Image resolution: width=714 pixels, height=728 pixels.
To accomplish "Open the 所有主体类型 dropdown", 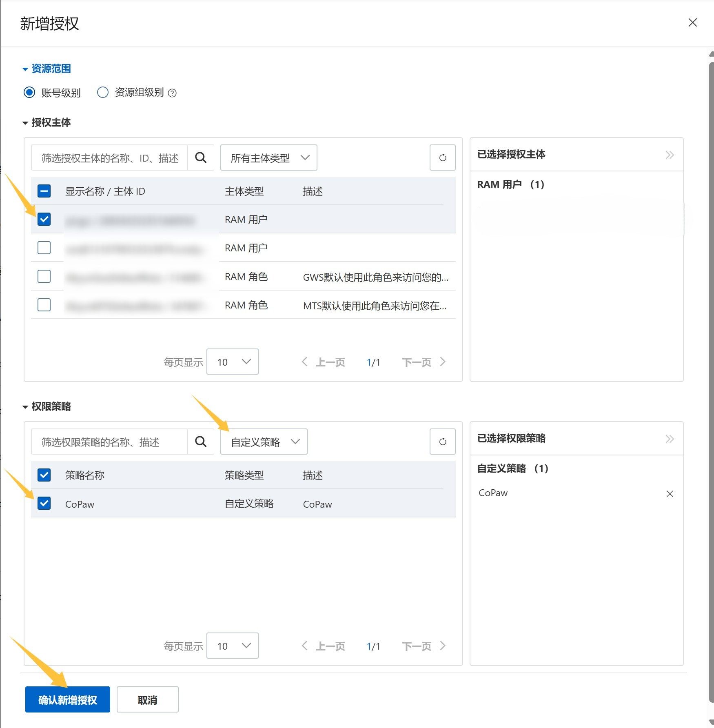I will (268, 158).
